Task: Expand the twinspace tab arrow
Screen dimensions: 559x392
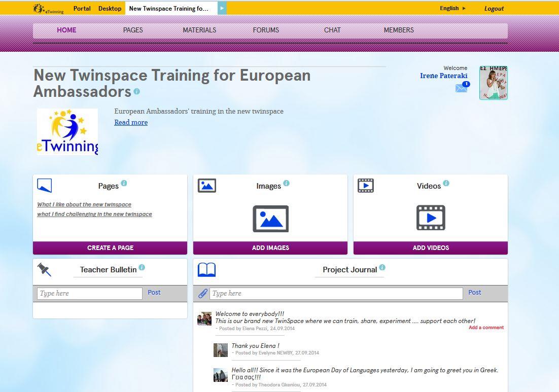Action: tap(222, 8)
